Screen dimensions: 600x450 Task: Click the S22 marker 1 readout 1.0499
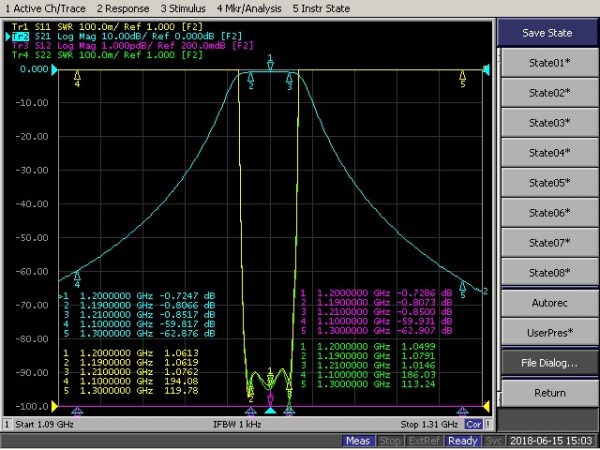[418, 347]
